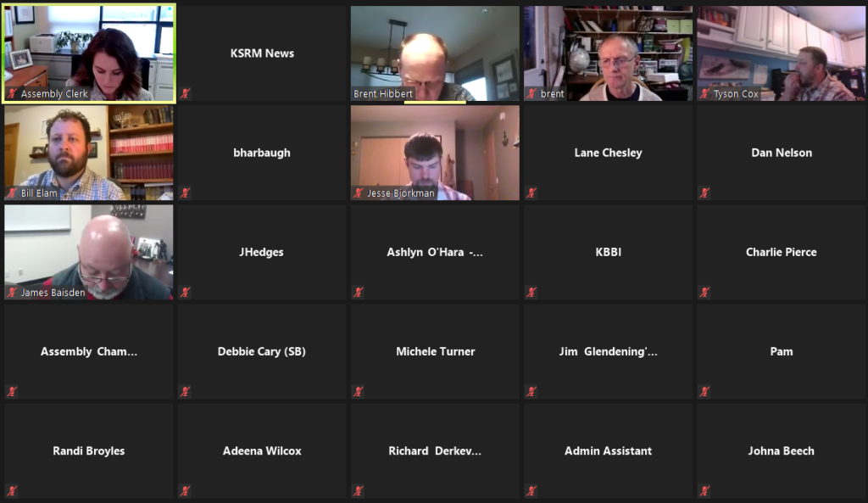Select Tyson Cox's video tile
Viewport: 868px width, 503px height.
point(781,53)
